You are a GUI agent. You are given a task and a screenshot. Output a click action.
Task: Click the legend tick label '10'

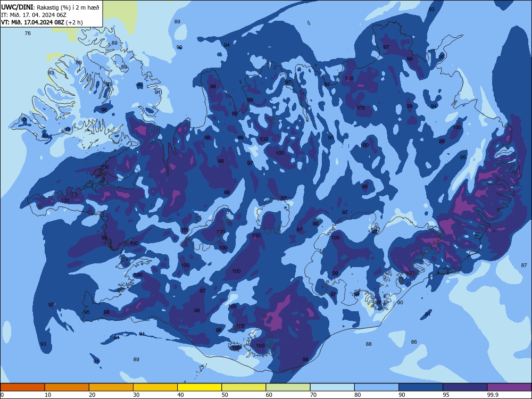(48, 395)
